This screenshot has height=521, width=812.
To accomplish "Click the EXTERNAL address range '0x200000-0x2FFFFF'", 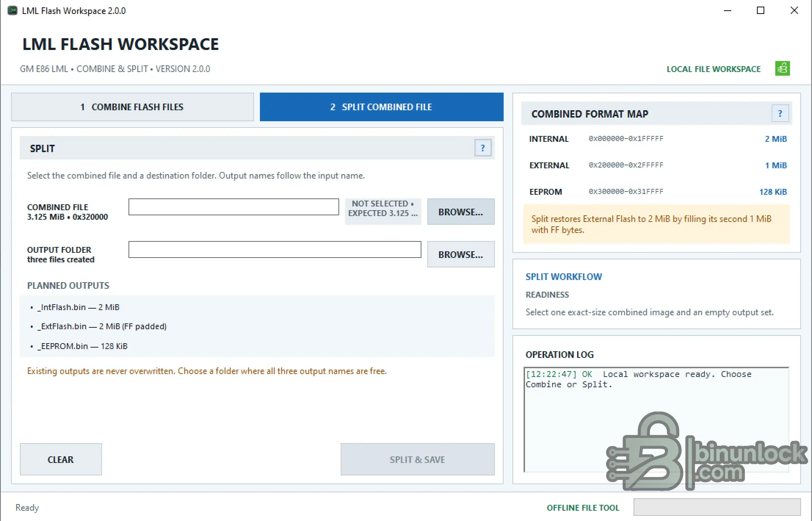I will (626, 165).
